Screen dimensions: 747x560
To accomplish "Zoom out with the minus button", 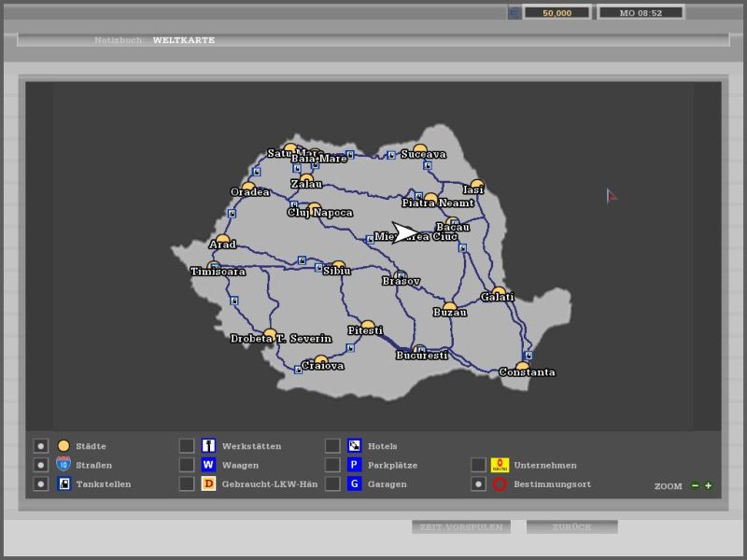I will point(695,485).
